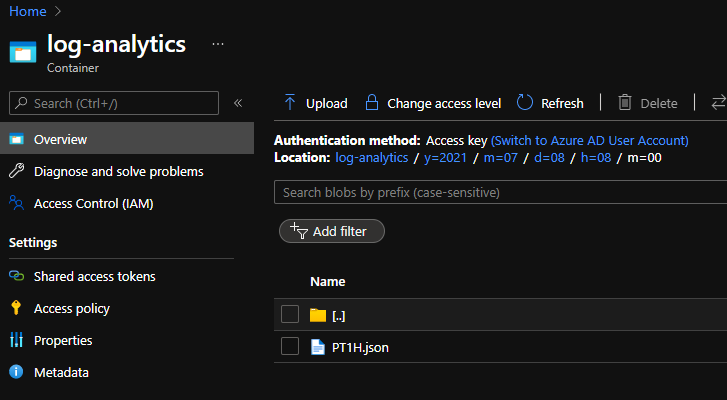This screenshot has width=727, height=400.
Task: Focus the sidebar Search (Ctrl+/) field
Action: point(114,103)
